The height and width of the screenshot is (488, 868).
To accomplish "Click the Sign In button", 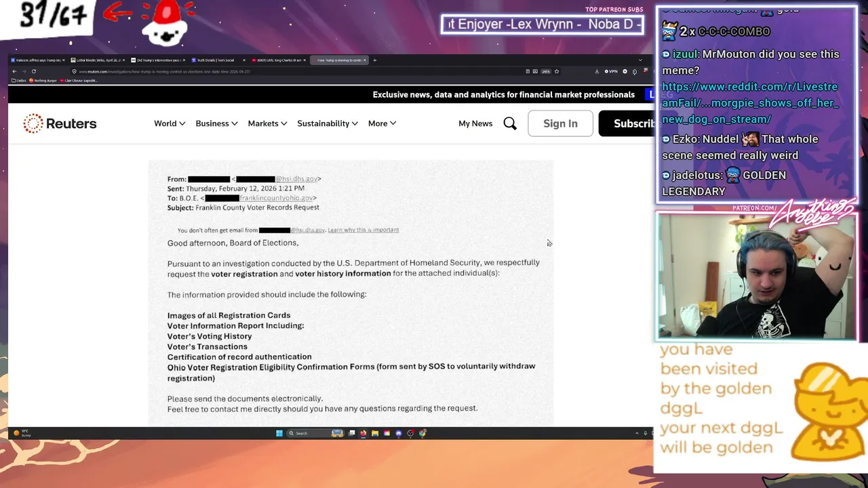I will tap(560, 123).
